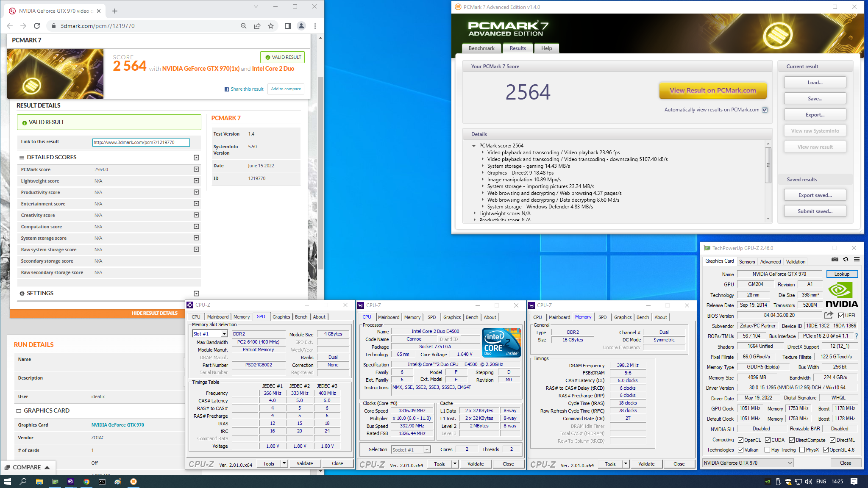Expand the Video playback 23.96 fps detail
The width and height of the screenshot is (868, 488).
(x=482, y=152)
